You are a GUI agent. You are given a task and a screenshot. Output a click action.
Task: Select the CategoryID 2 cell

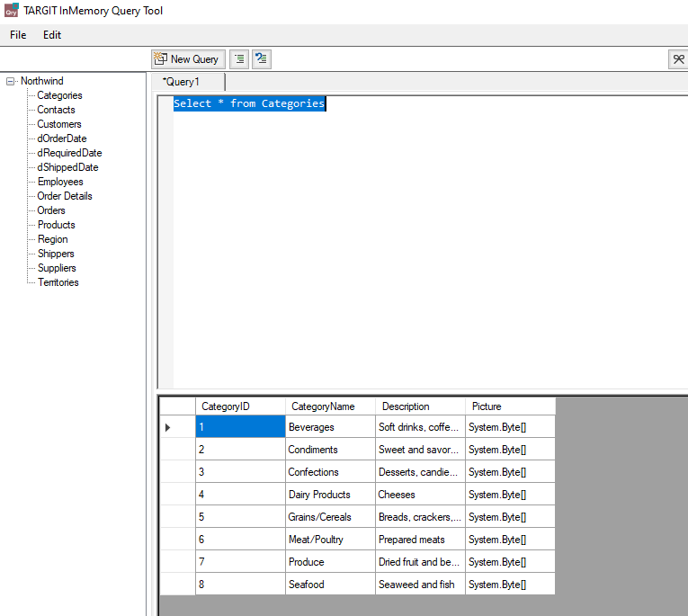coord(240,450)
